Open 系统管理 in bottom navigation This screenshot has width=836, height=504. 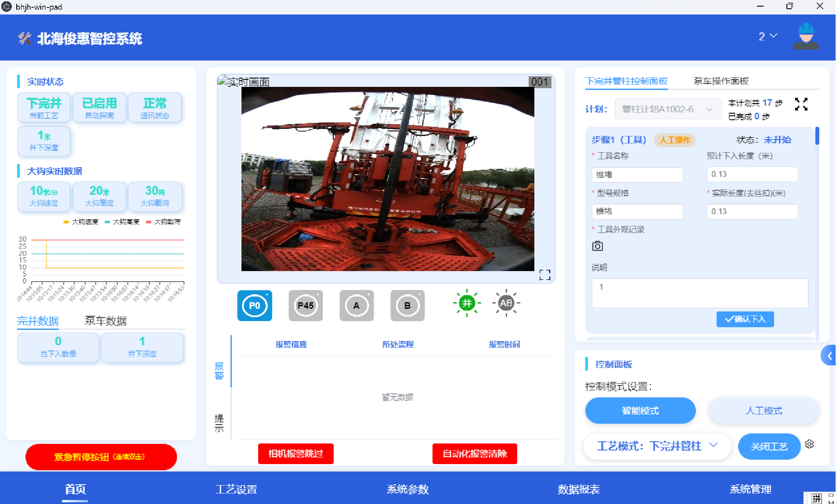pos(750,489)
